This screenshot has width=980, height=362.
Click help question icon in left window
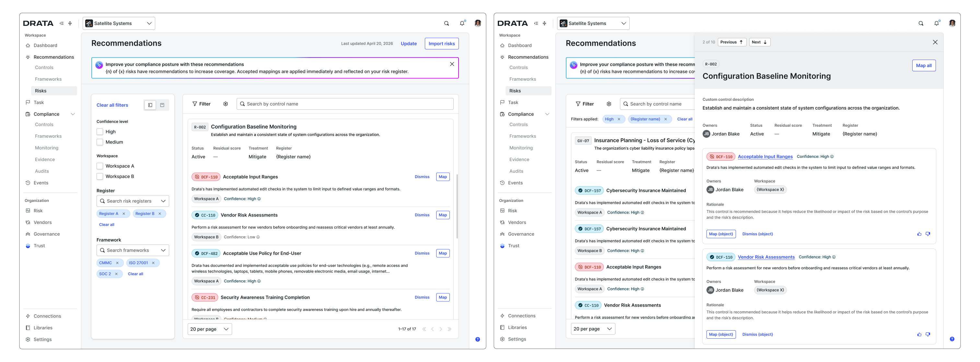pos(477,339)
